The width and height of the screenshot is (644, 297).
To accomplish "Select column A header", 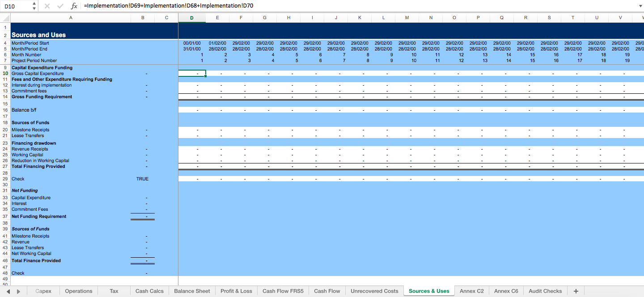I will click(71, 18).
